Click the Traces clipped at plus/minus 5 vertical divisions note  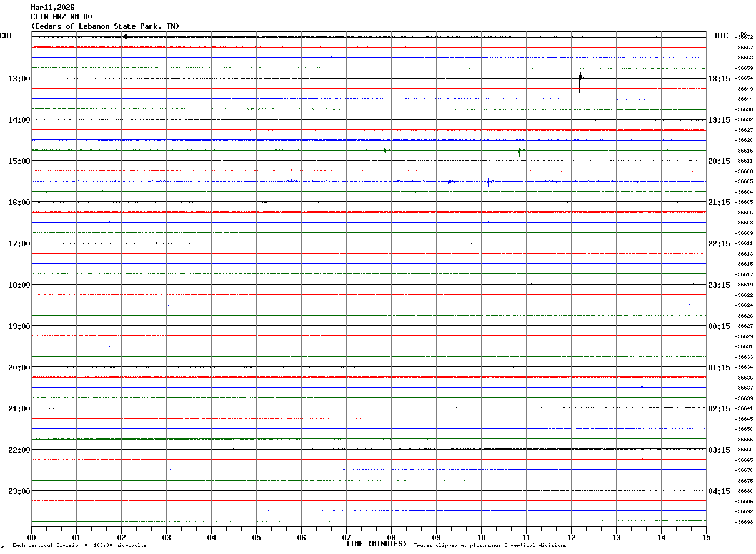coord(490,546)
